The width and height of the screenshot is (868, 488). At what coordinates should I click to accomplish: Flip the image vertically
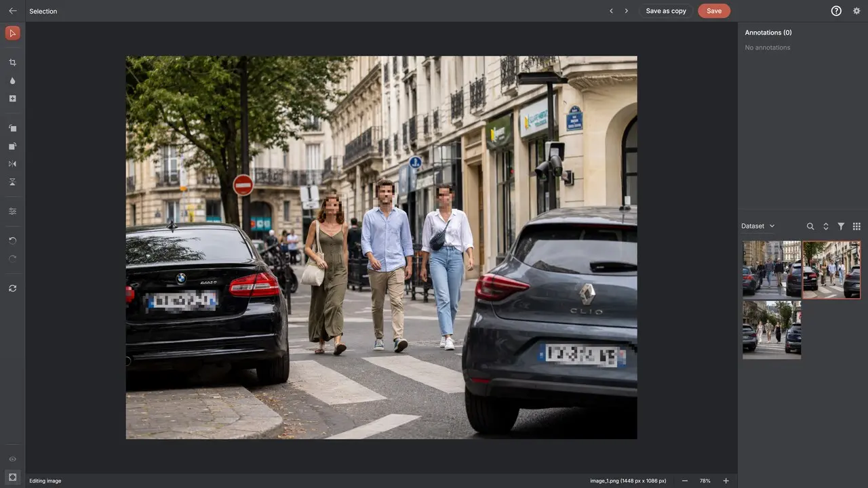point(12,182)
